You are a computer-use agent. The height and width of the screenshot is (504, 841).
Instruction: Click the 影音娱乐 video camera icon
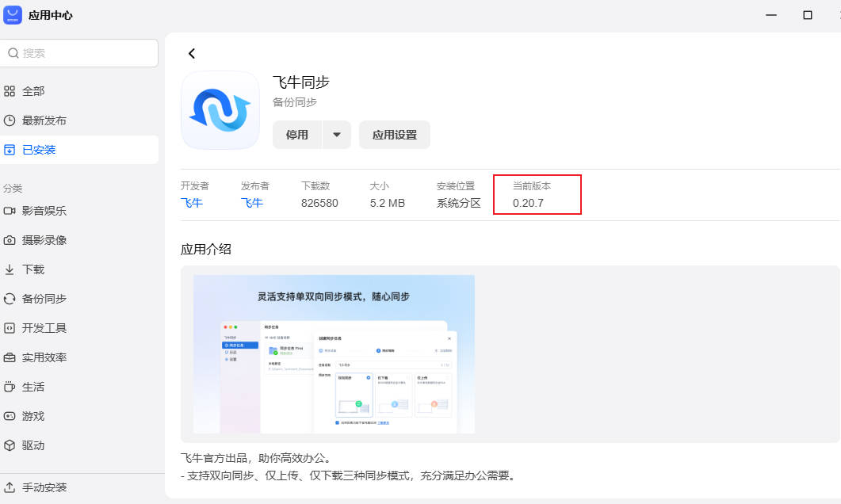point(10,211)
